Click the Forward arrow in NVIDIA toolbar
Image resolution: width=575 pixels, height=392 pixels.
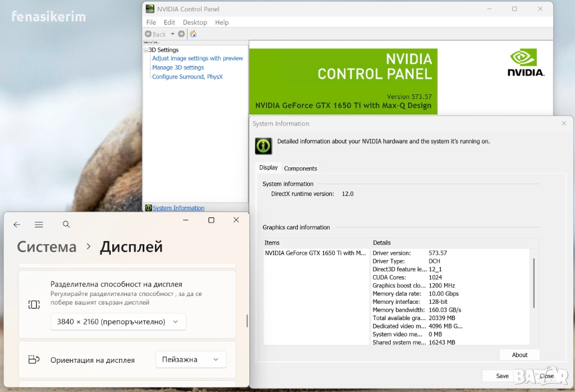pyautogui.click(x=181, y=34)
